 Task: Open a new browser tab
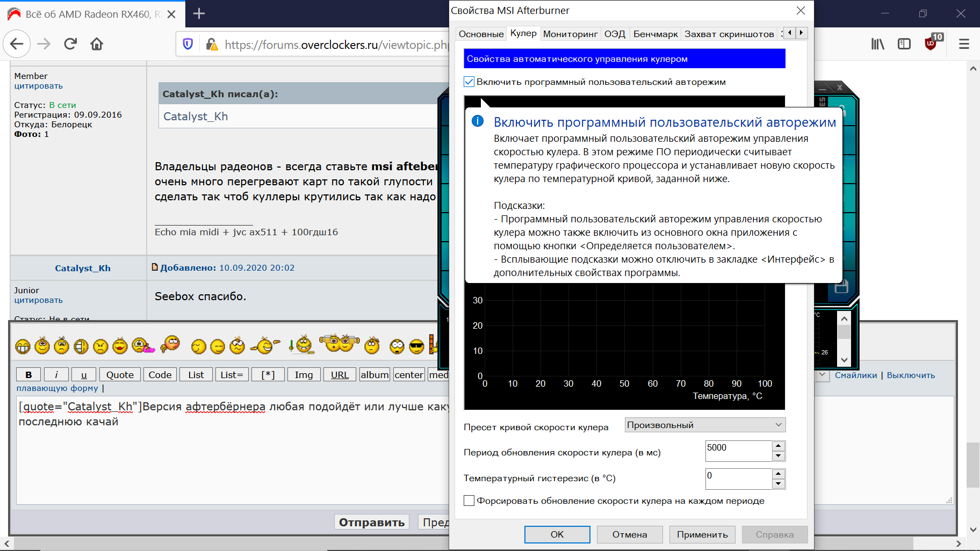coord(199,14)
